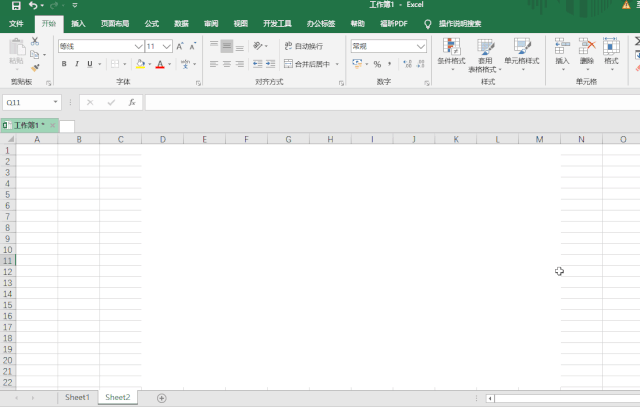Decrease indent
This screenshot has width=640, height=407.
pos(258,64)
